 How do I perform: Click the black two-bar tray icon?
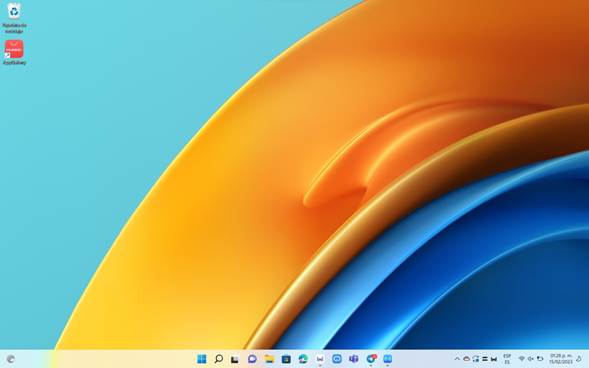coord(485,359)
